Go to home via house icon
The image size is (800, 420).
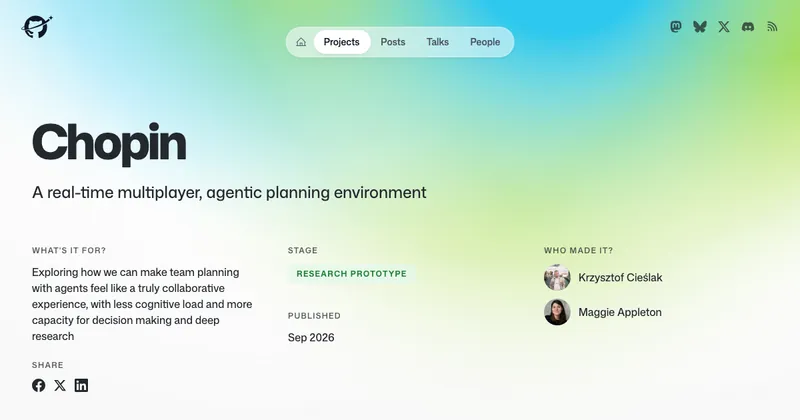coord(301,42)
